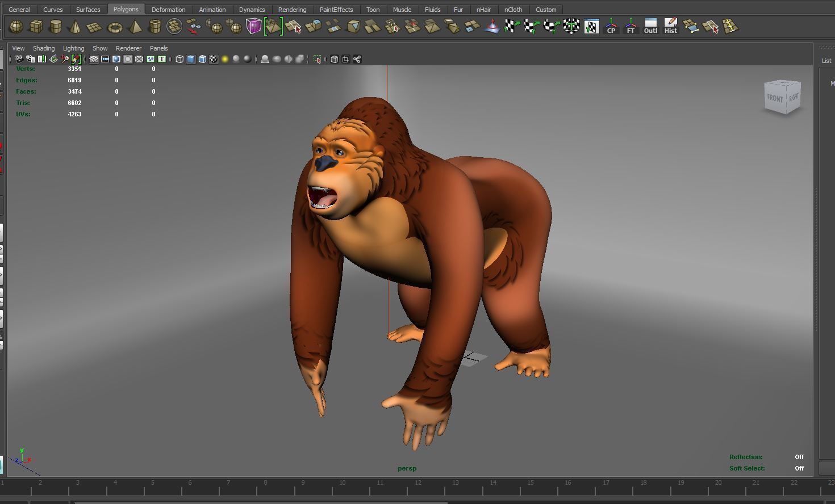Toggle the Safe Action display
This screenshot has width=835, height=504.
point(151,59)
